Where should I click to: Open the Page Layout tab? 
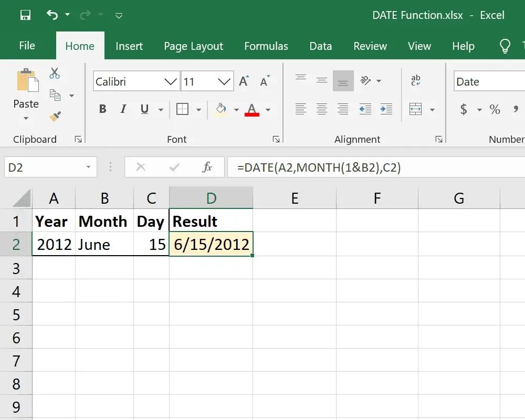coord(194,46)
